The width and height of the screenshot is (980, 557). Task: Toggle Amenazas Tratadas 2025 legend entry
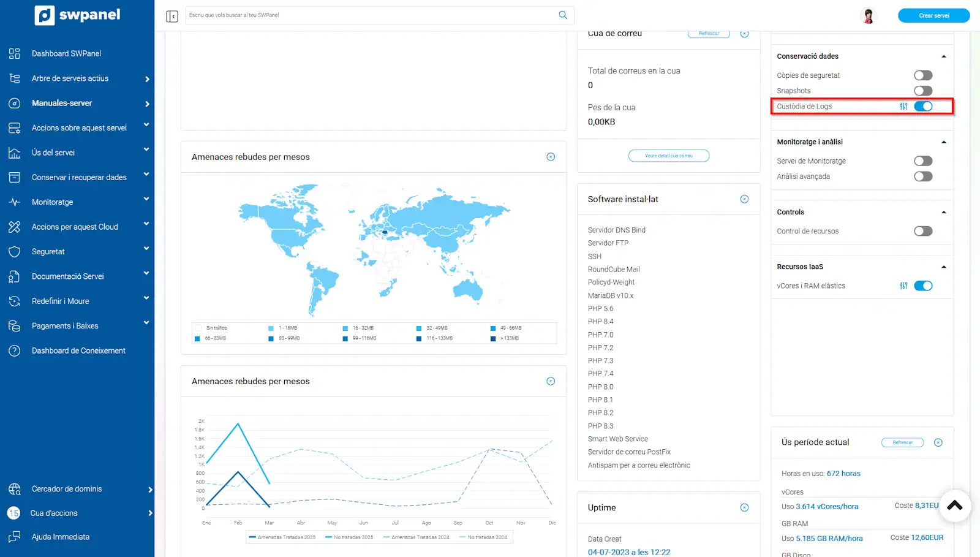coord(282,537)
